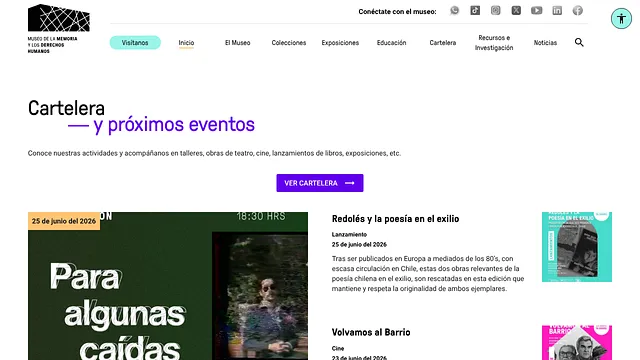
Task: Open the accessibility options widget
Action: coord(621,18)
